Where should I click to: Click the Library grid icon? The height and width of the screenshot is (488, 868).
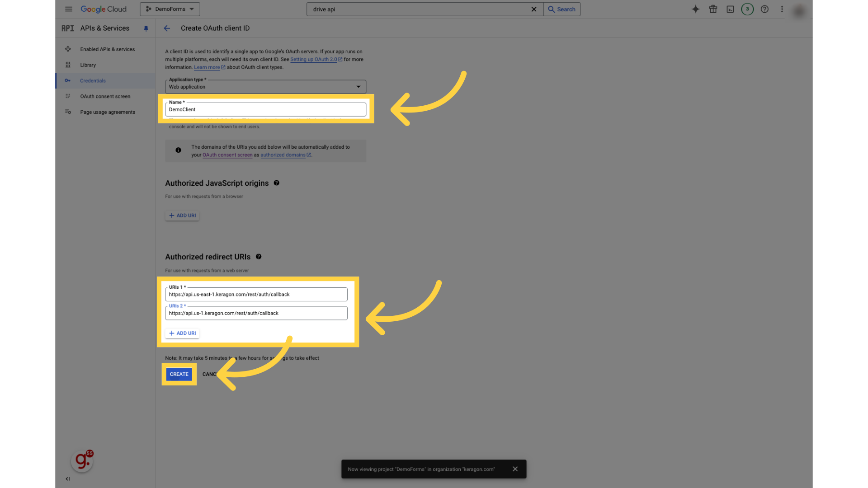(68, 65)
